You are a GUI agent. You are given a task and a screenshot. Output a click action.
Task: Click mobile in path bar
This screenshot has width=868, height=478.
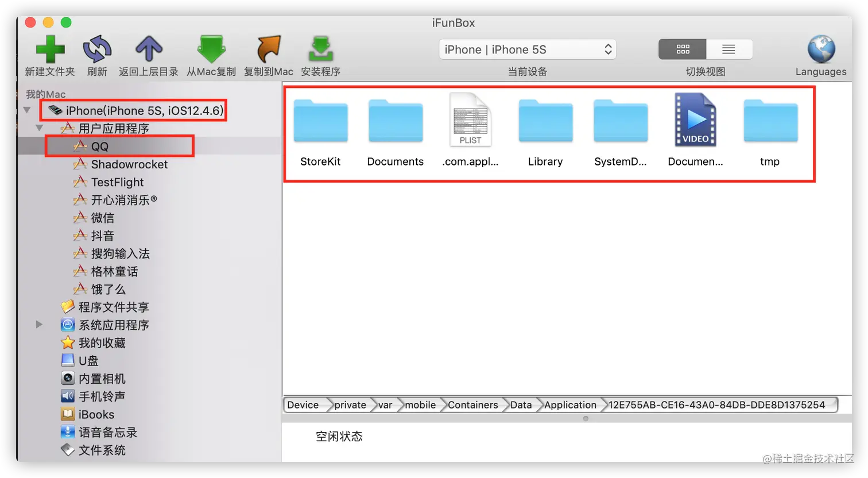420,404
